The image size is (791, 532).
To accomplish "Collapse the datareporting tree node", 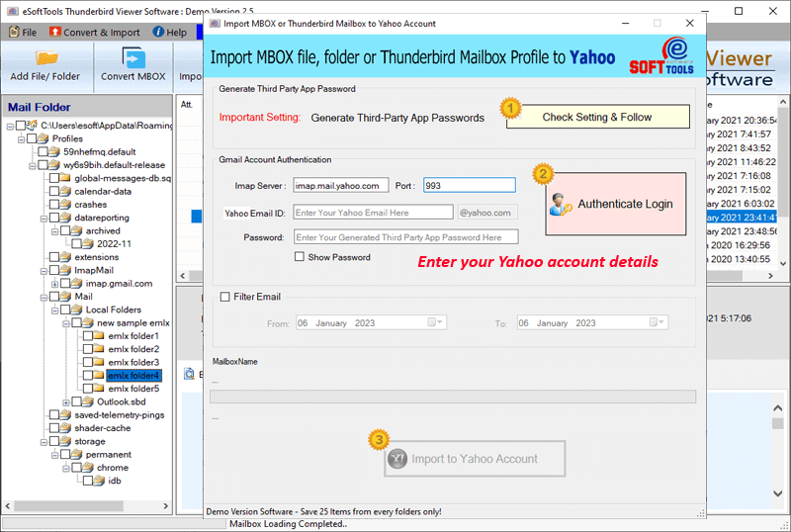I will 44,219.
